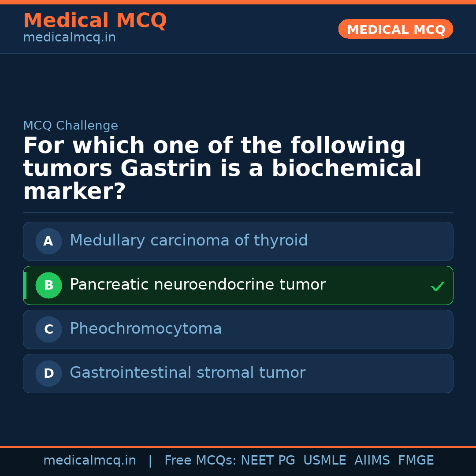
Task: Click the green letter B circle icon
Action: (x=48, y=285)
